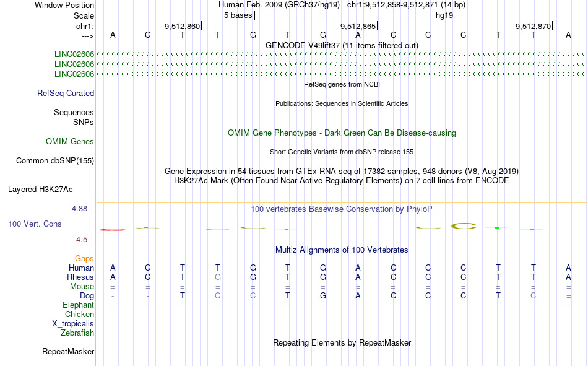Click the Common dbSNP(155) track label

coord(55,160)
